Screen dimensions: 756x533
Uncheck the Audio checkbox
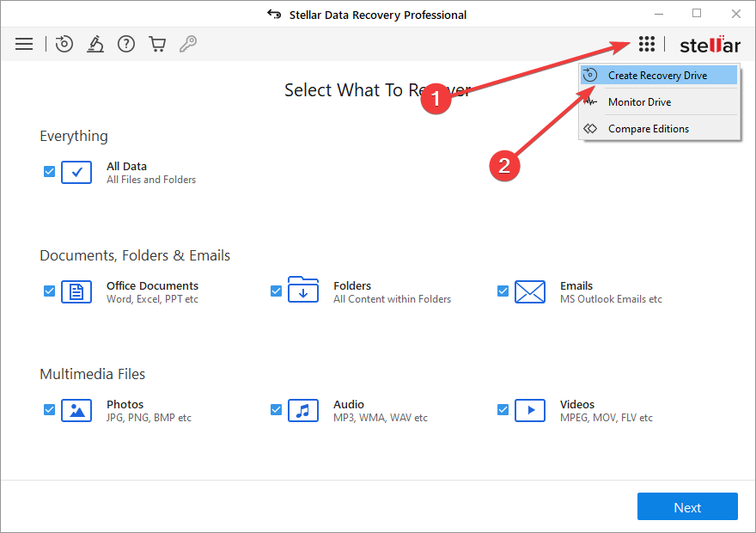pyautogui.click(x=276, y=409)
